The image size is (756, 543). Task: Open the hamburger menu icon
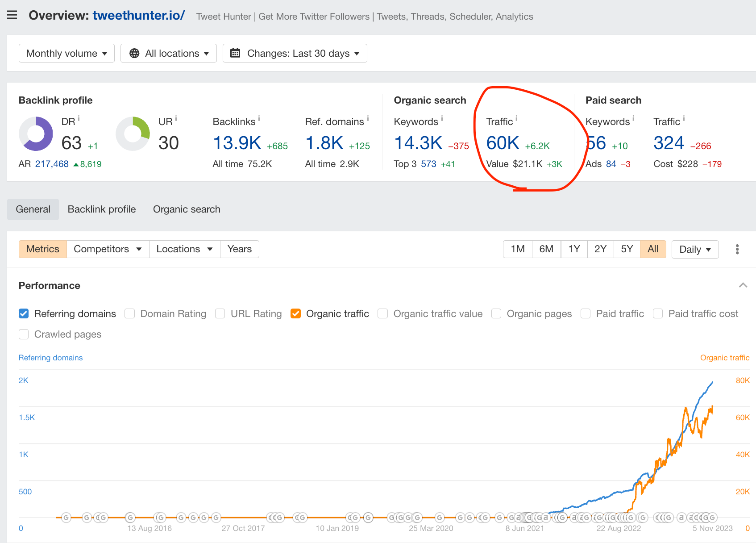[12, 15]
